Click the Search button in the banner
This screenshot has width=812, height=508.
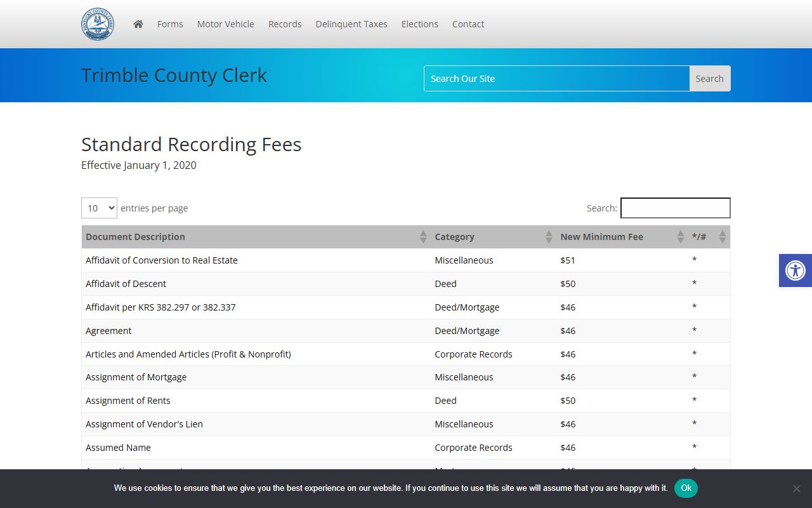[x=709, y=79]
